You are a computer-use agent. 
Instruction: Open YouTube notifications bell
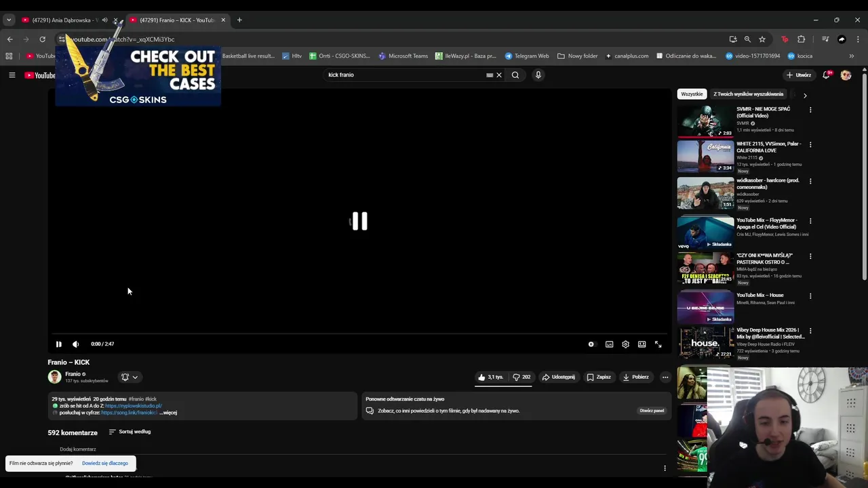826,75
